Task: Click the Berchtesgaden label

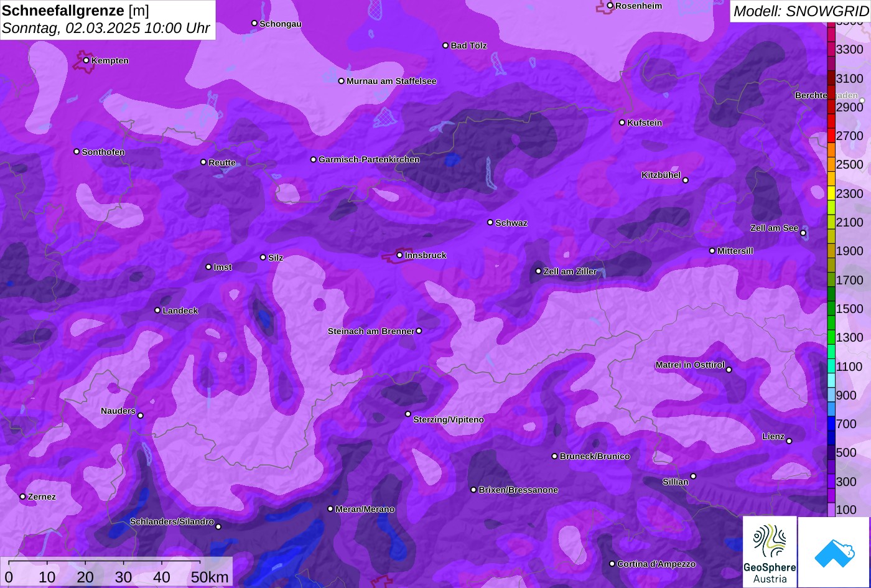Action: 826,96
